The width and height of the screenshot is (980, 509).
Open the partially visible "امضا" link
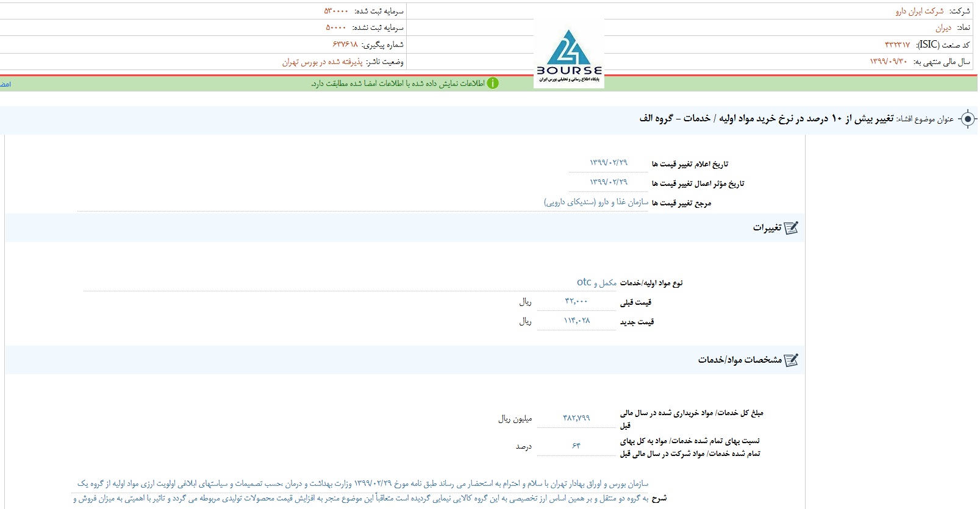pos(5,84)
